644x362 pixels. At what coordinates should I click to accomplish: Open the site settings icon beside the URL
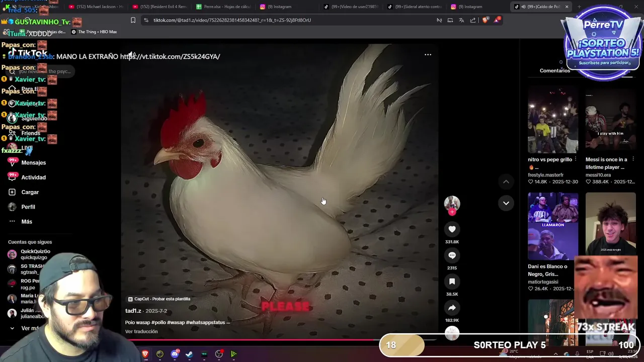[146, 20]
